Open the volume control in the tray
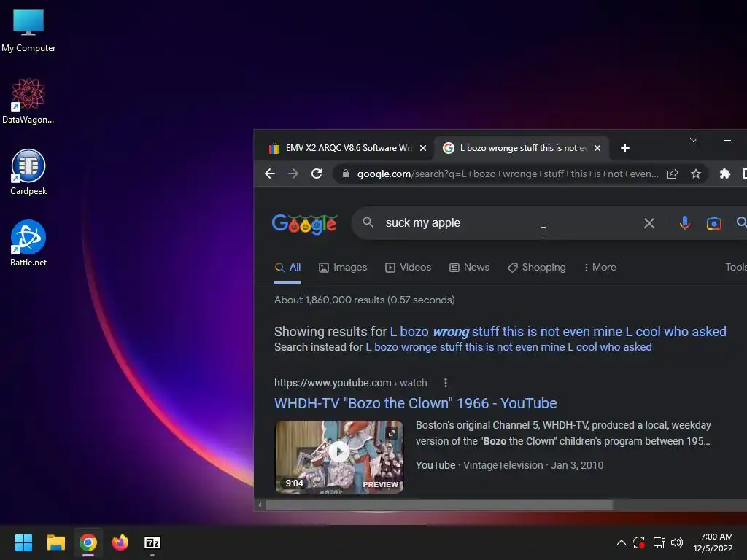The image size is (747, 560). point(676,542)
